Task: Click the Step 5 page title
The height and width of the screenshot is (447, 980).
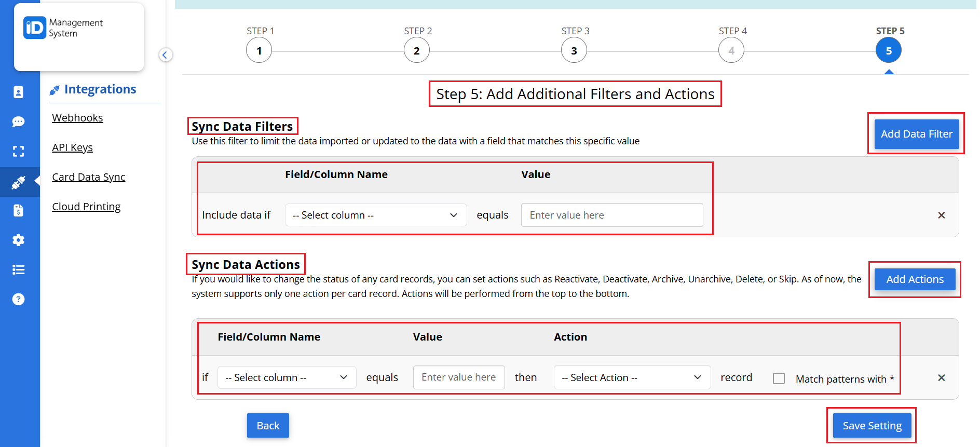Action: (575, 94)
